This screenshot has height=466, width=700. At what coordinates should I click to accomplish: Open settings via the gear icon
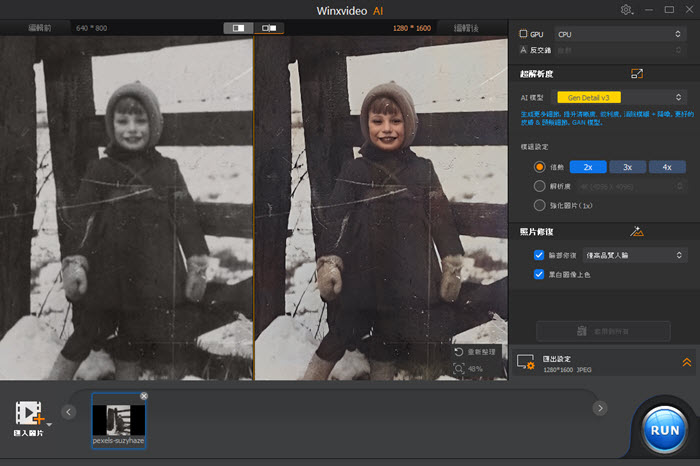click(627, 10)
